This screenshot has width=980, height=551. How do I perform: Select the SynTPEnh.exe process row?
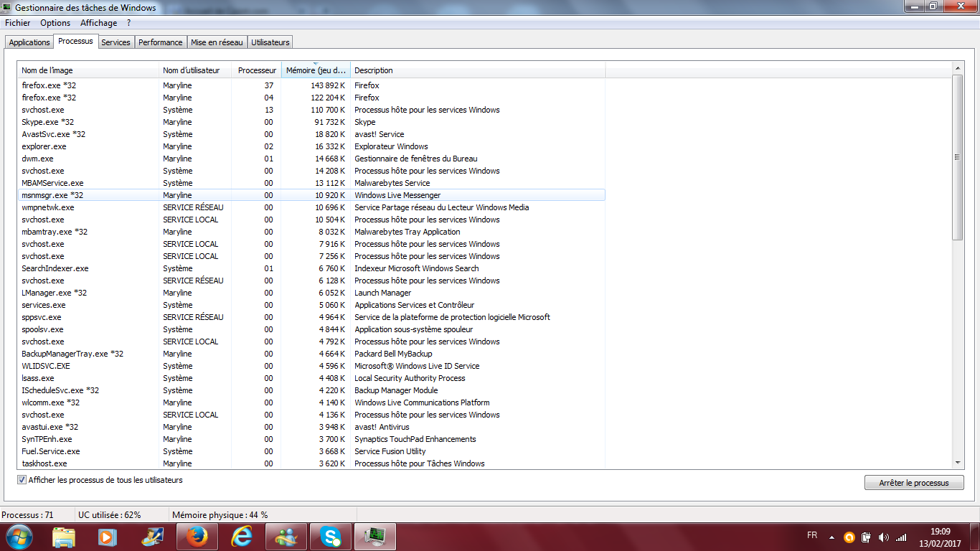click(311, 439)
